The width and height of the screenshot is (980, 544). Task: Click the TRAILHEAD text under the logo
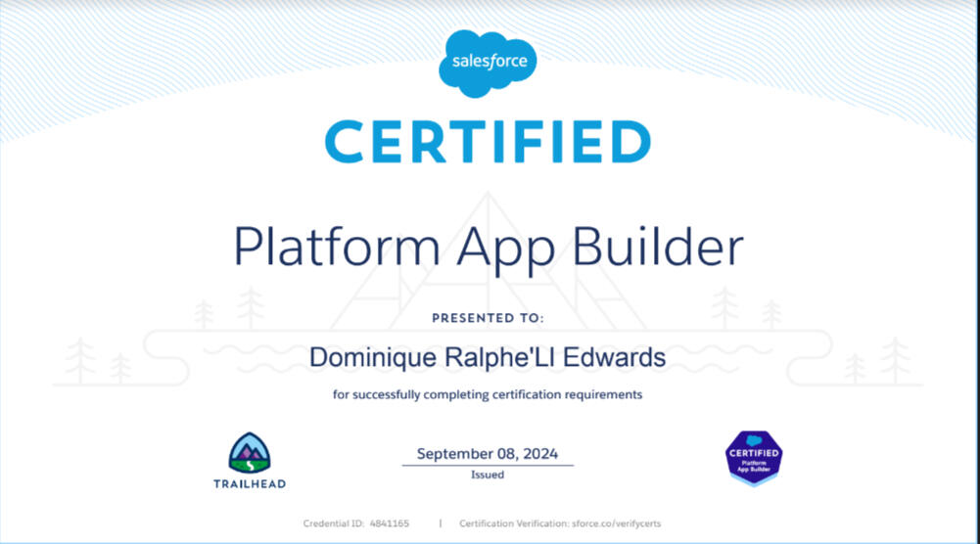point(249,483)
